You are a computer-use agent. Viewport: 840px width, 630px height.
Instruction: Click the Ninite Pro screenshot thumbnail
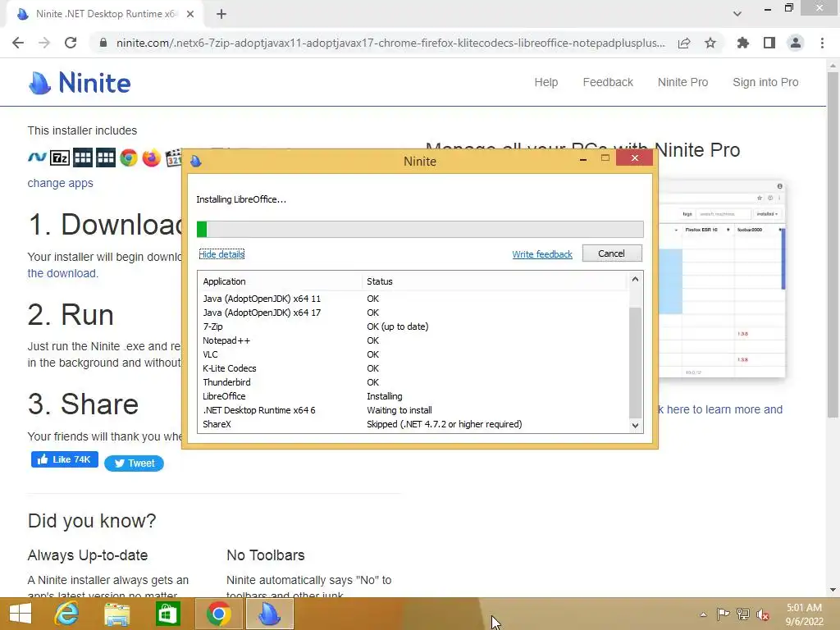pyautogui.click(x=721, y=280)
